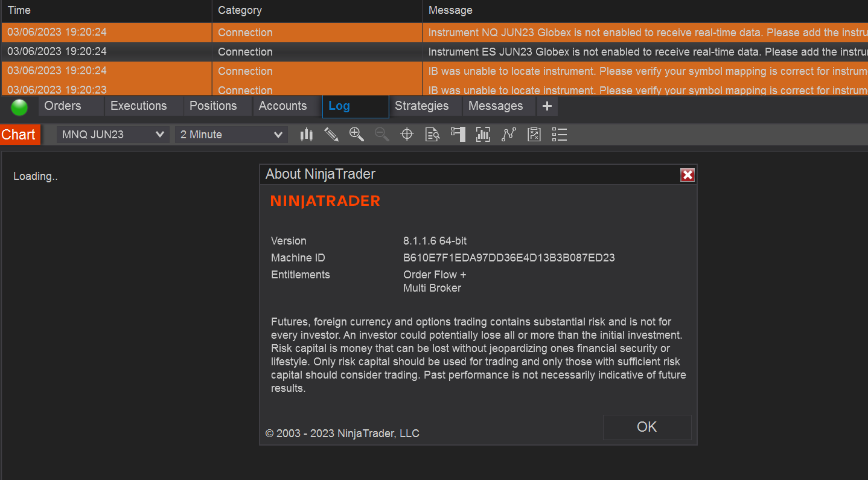Close the About NinjaTrader dialog

click(687, 175)
